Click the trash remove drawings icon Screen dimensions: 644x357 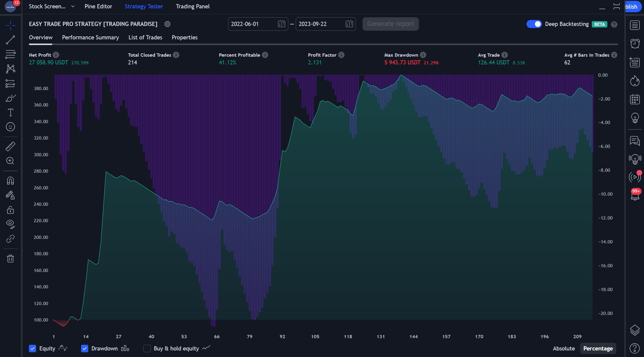(10, 259)
